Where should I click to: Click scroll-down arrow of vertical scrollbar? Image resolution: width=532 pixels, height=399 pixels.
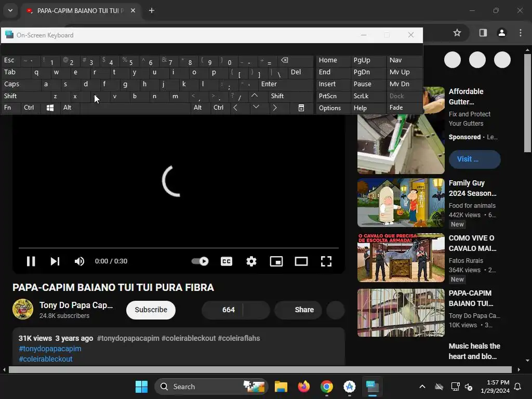click(x=527, y=361)
